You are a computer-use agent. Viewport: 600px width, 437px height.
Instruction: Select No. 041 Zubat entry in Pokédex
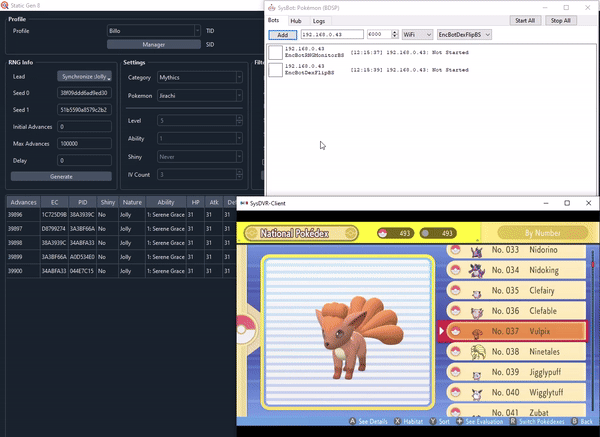tap(516, 412)
